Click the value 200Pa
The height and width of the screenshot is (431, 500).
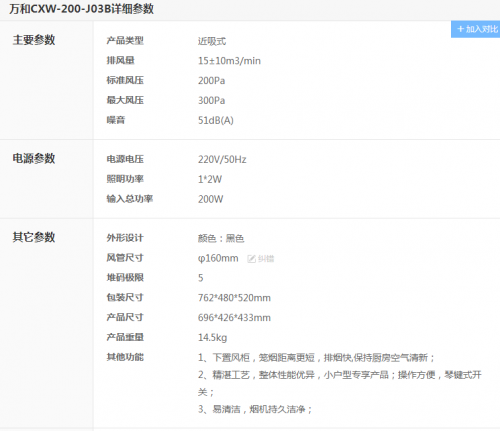[x=211, y=81]
